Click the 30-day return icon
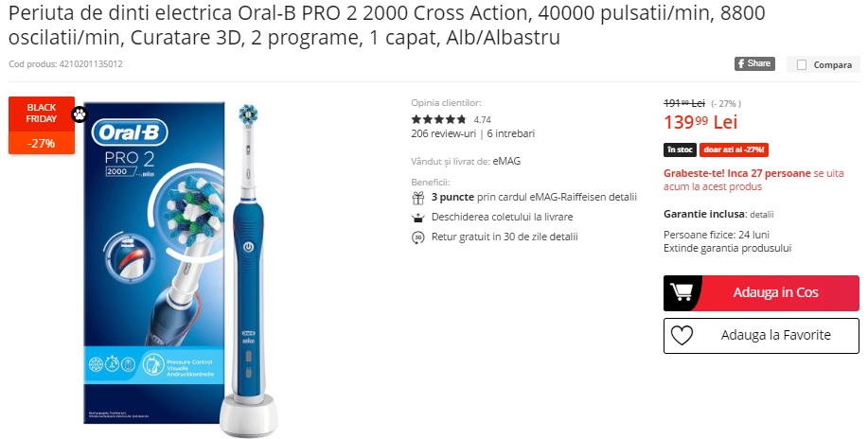The image size is (868, 439). (418, 237)
